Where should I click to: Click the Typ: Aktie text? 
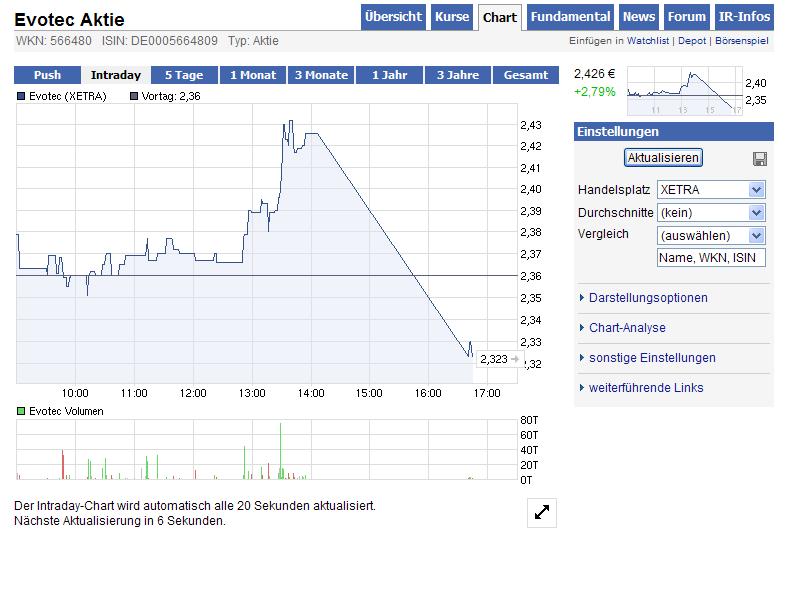(253, 41)
